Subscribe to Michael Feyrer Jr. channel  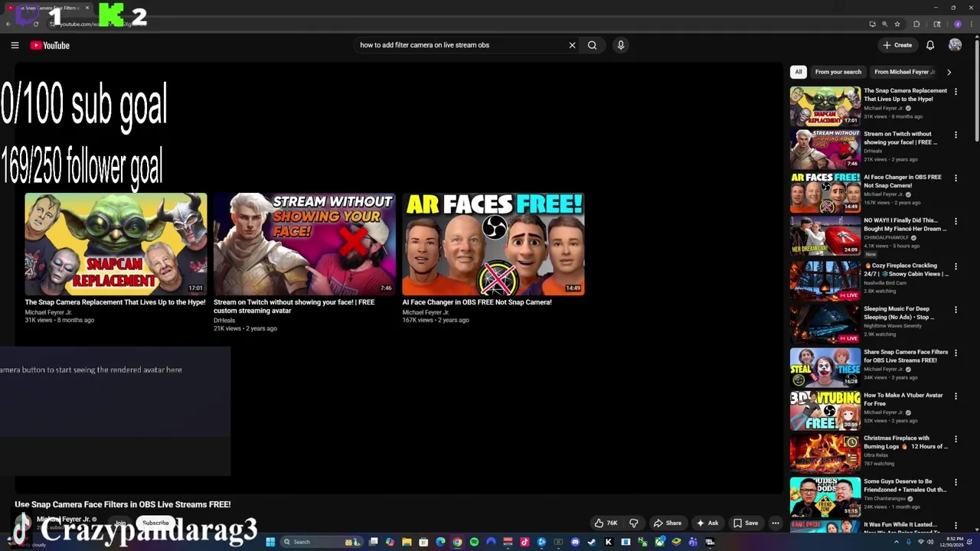155,523
